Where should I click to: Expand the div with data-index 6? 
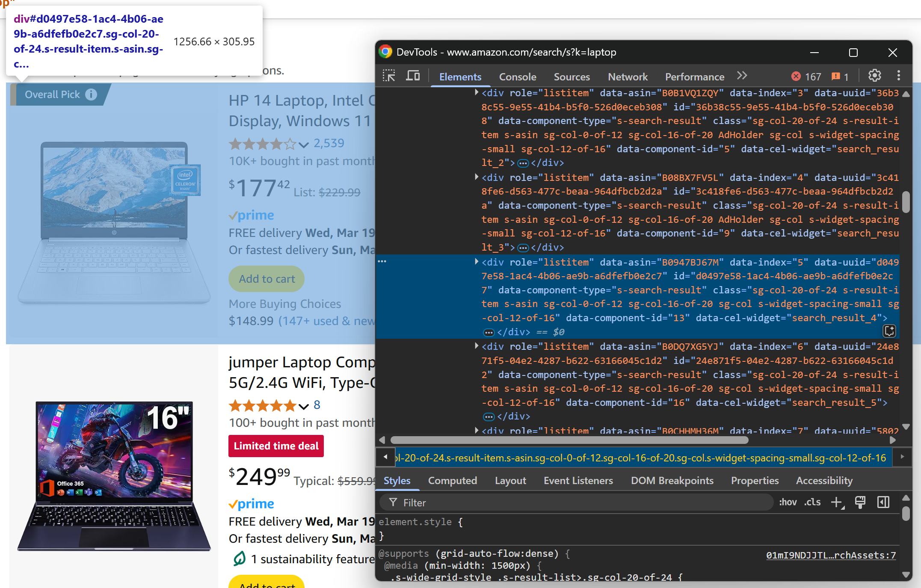pos(476,346)
